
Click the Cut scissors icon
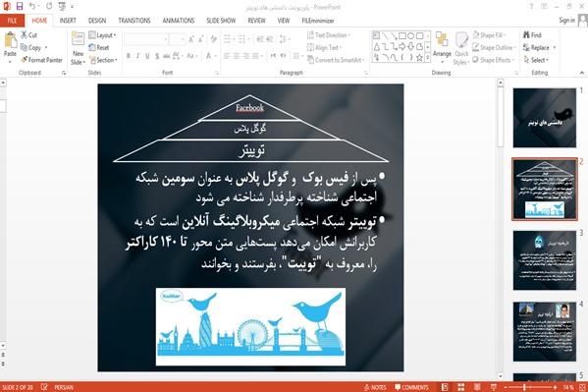click(x=25, y=35)
